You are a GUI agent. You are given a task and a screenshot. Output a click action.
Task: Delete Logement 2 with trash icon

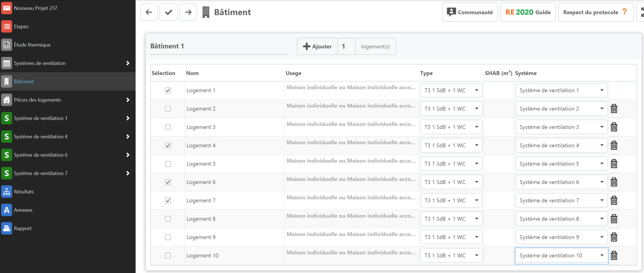tap(614, 109)
